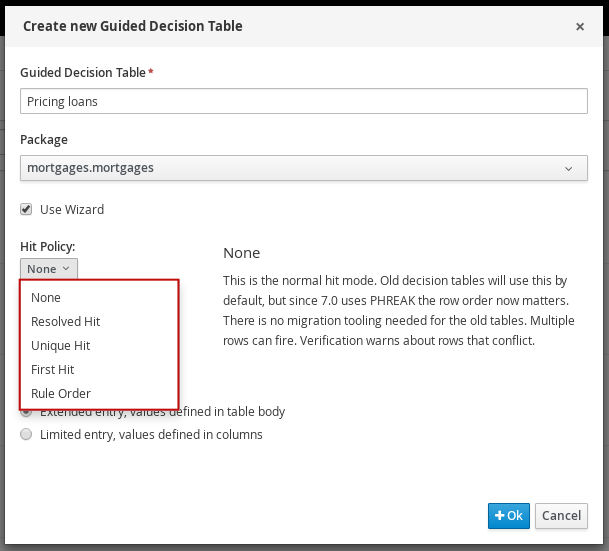
Task: Select Limited entry radio button
Action: click(26, 435)
